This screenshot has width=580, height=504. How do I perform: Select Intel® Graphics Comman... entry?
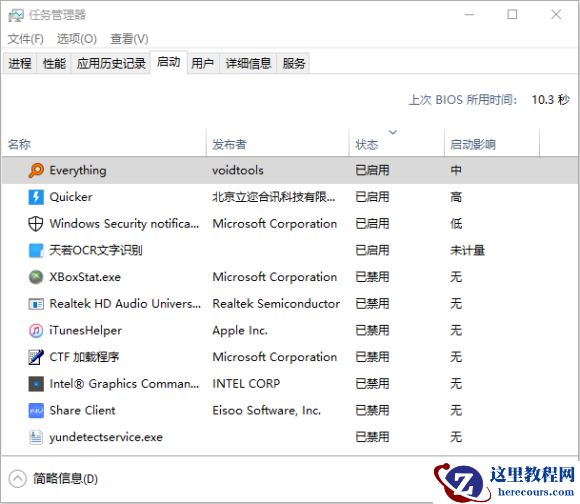tap(124, 384)
